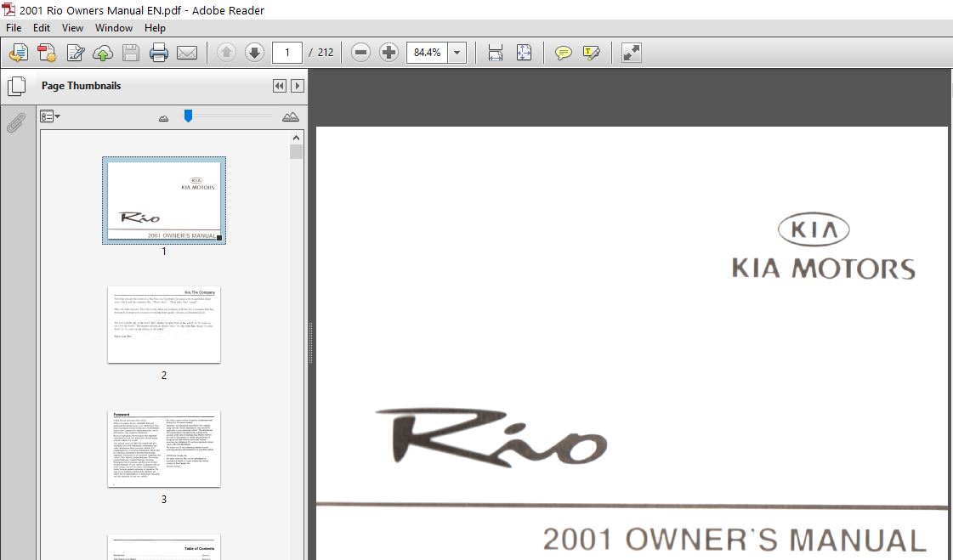Click the Open file toolbar icon
This screenshot has height=560, width=953.
click(18, 53)
